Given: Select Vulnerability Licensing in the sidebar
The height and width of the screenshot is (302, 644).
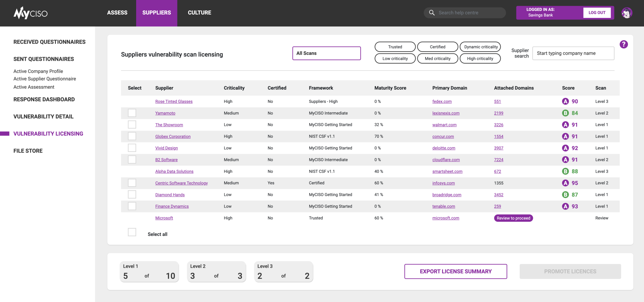Looking at the screenshot, I should coord(48,134).
